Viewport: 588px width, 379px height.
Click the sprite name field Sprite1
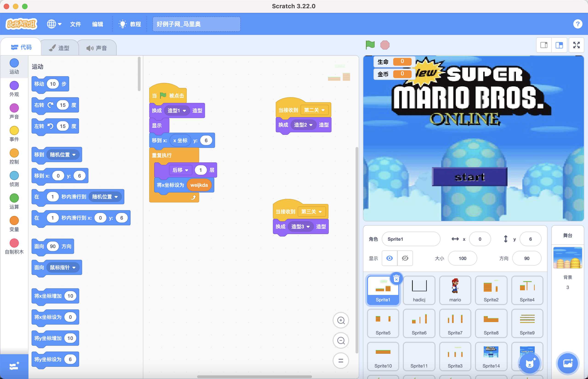pyautogui.click(x=411, y=239)
